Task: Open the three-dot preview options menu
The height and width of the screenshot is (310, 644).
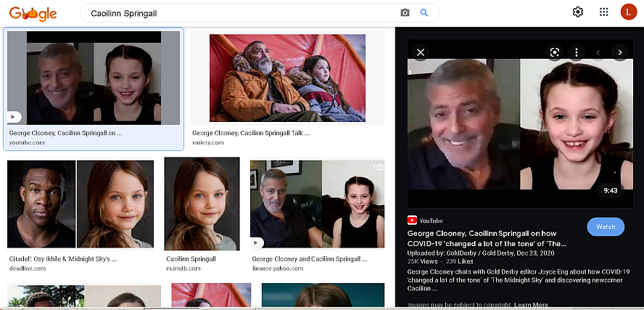Action: tap(577, 52)
